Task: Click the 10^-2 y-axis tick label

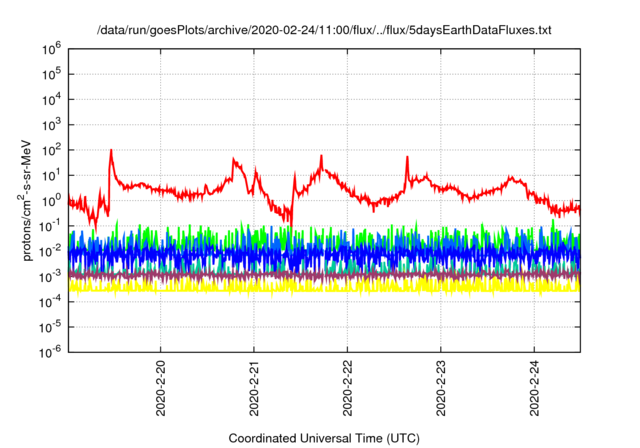Action: point(50,251)
